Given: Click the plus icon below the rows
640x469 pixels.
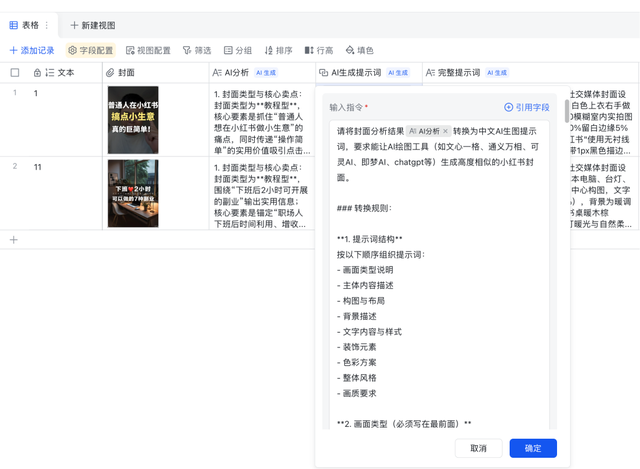Looking at the screenshot, I should click(x=14, y=240).
